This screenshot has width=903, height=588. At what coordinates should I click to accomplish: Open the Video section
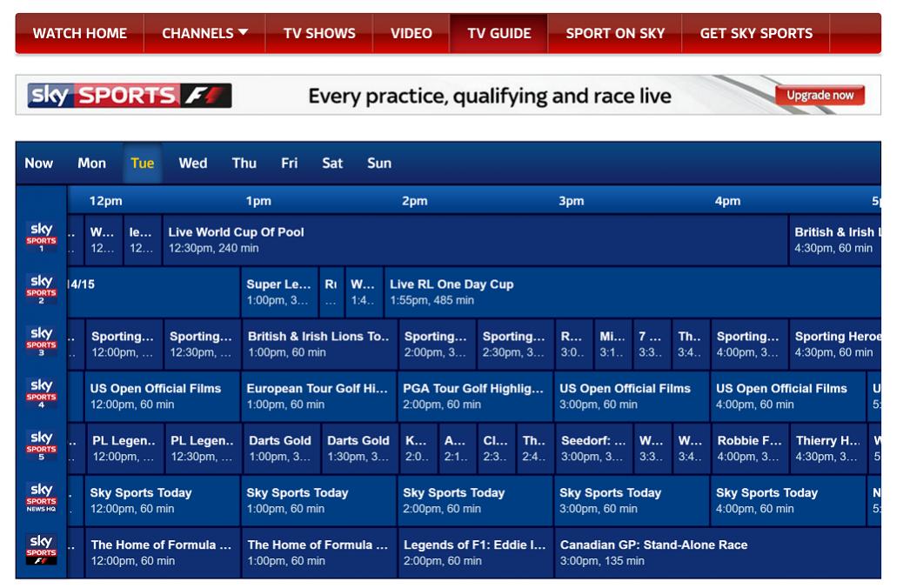411,33
